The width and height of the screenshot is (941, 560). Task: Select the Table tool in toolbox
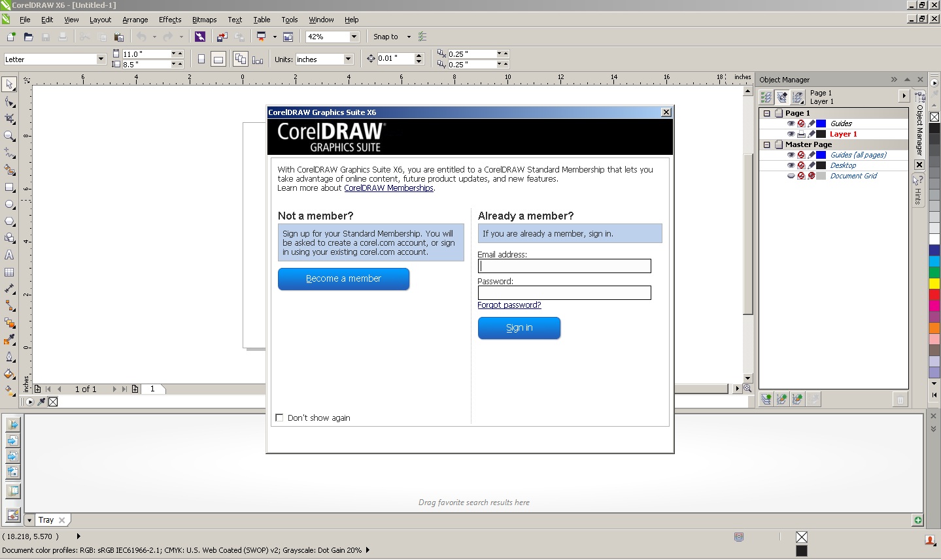[9, 272]
